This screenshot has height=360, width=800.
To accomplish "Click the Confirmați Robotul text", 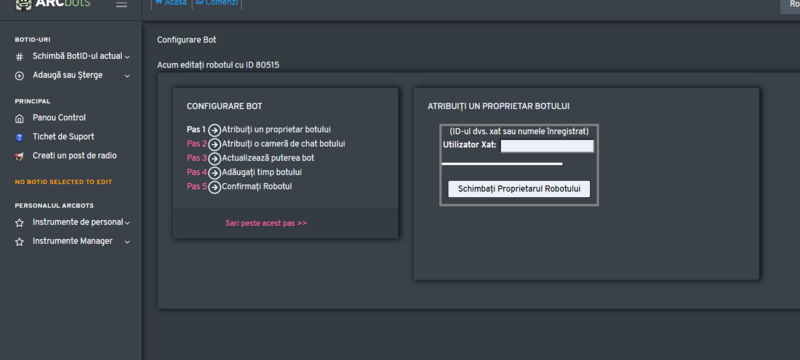I will click(257, 187).
